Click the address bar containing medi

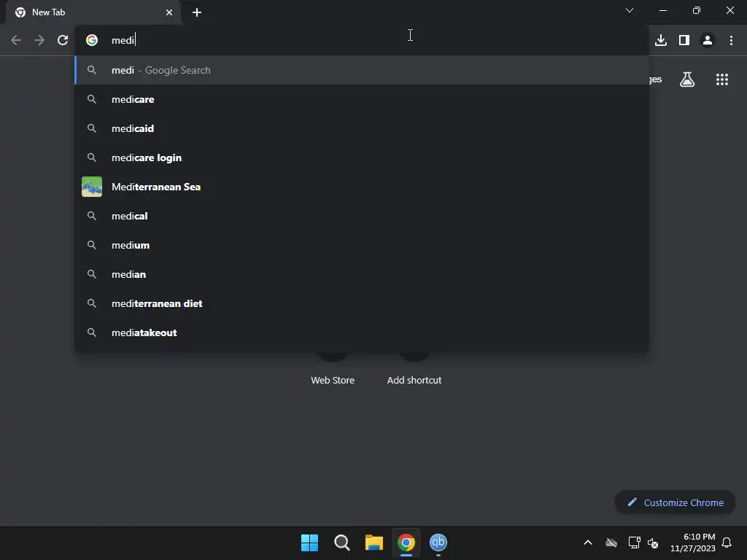coord(362,40)
